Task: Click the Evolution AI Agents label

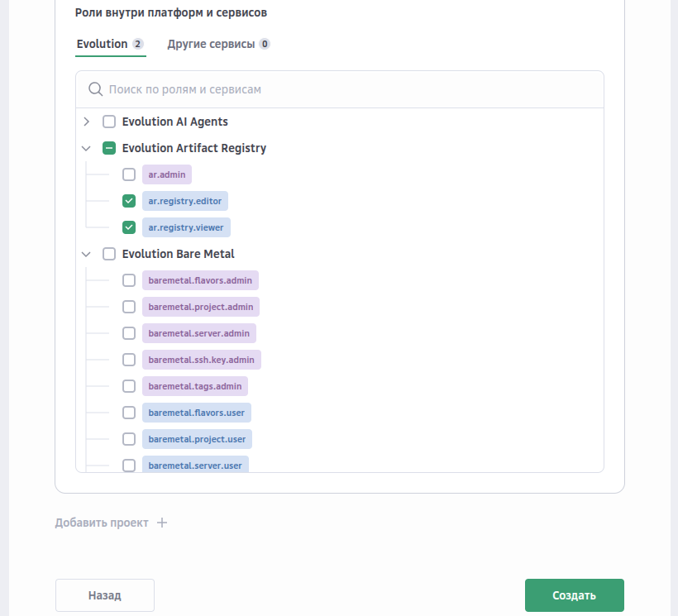Action: click(175, 122)
